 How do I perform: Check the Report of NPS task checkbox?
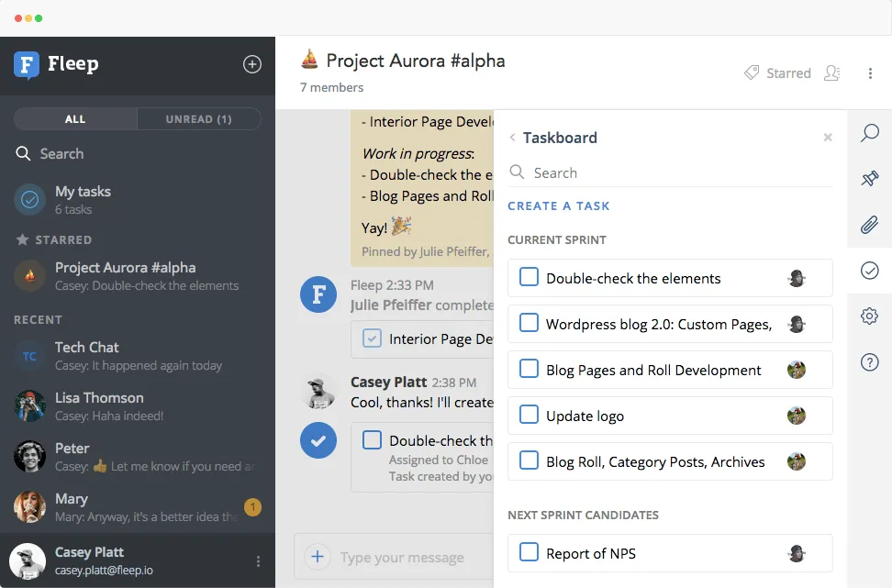pos(530,551)
